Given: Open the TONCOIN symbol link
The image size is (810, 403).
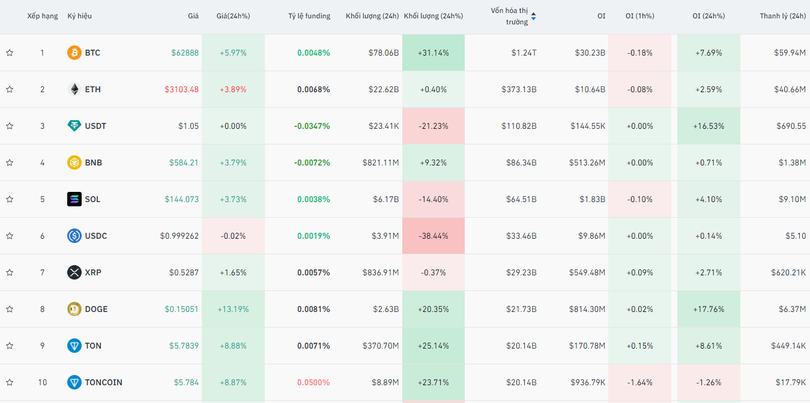Looking at the screenshot, I should pos(104,382).
